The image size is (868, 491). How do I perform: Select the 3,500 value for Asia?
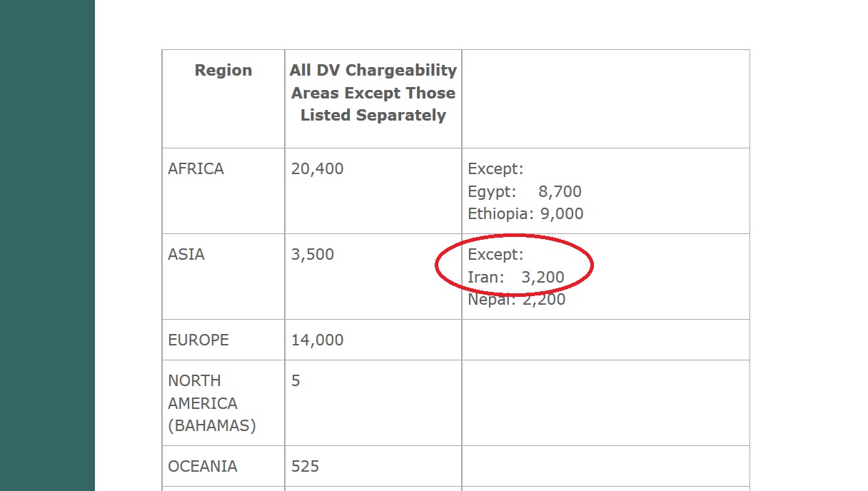click(x=313, y=255)
